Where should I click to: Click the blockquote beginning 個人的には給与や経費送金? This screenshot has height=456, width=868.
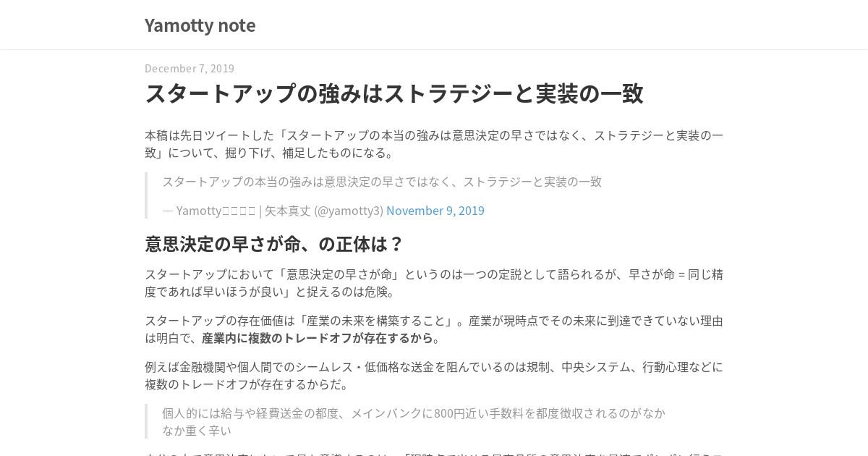coord(414,421)
